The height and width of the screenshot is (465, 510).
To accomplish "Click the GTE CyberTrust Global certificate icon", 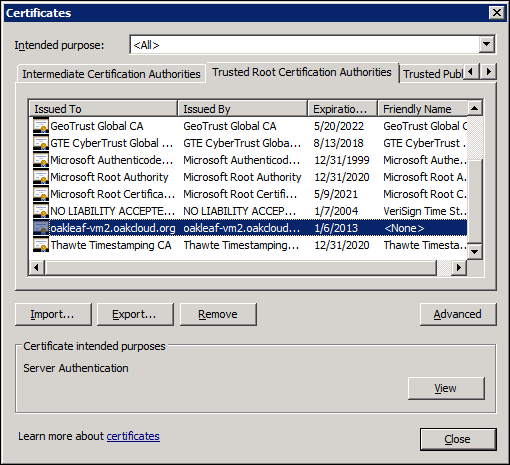I will 41,143.
